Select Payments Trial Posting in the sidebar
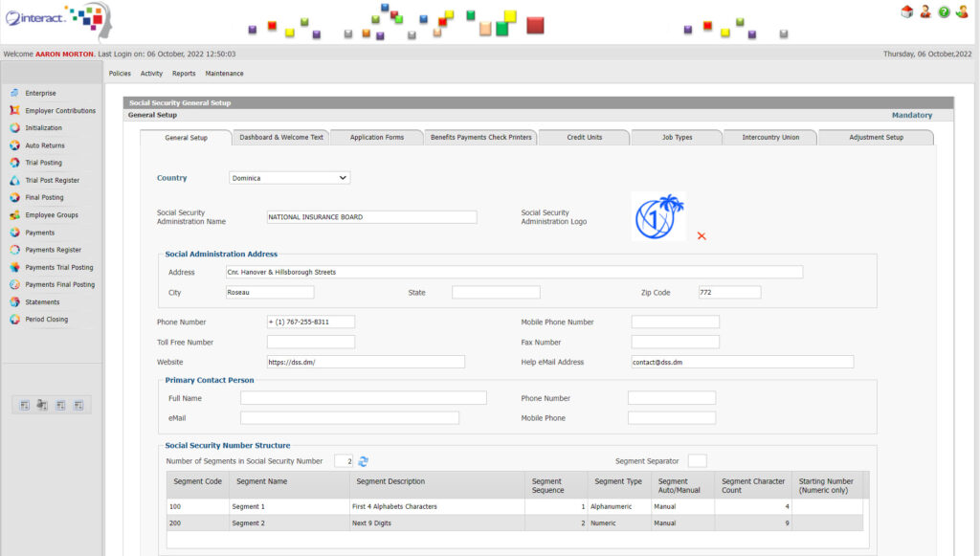Image resolution: width=980 pixels, height=556 pixels. [x=58, y=267]
